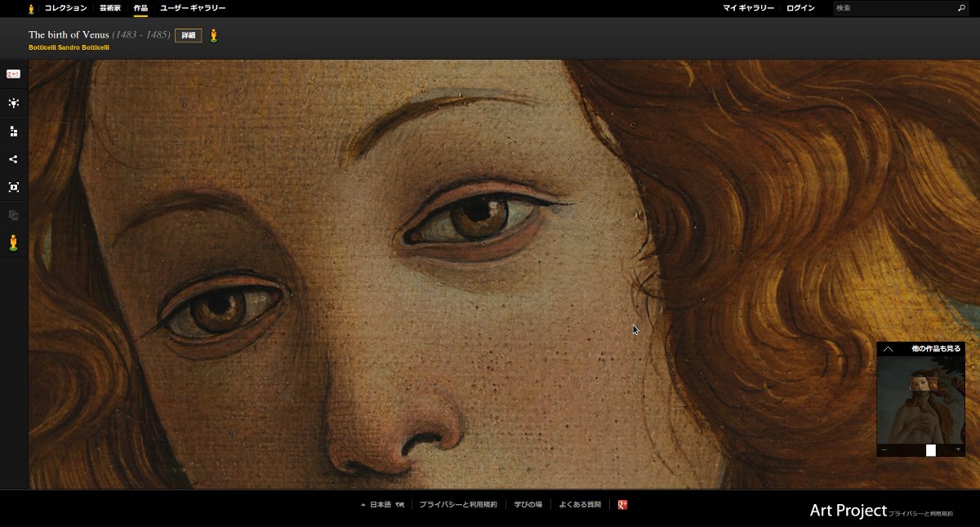This screenshot has height=527, width=980.
Task: Click the zoom slider white handle
Action: point(930,450)
